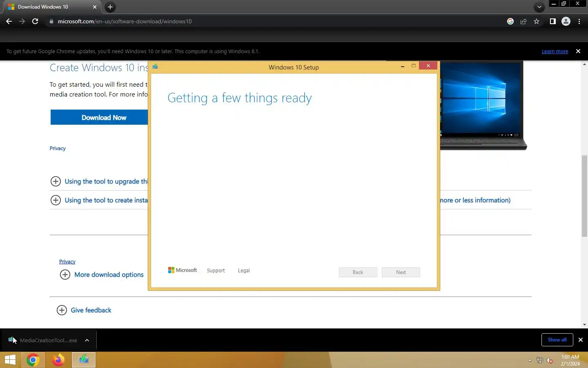Screen dimensions: 588x368
Task: Click the Chrome forward navigation arrow
Action: [22, 21]
